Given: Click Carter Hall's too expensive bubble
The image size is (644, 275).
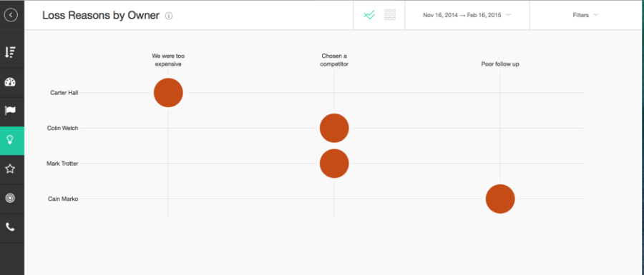Looking at the screenshot, I should (x=168, y=93).
